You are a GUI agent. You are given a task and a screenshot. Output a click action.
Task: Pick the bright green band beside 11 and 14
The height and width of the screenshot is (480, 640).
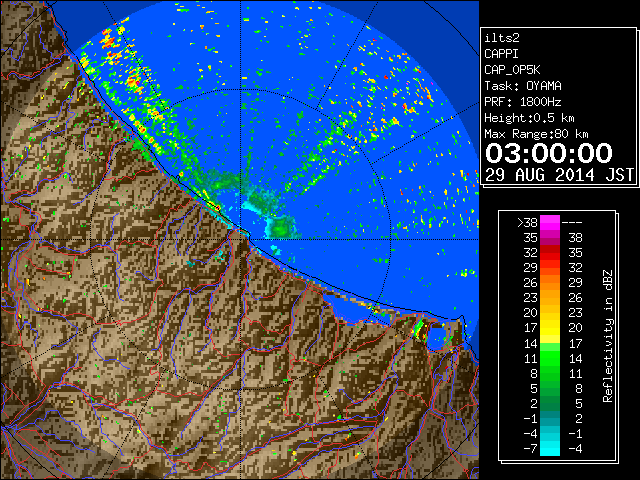[550, 358]
